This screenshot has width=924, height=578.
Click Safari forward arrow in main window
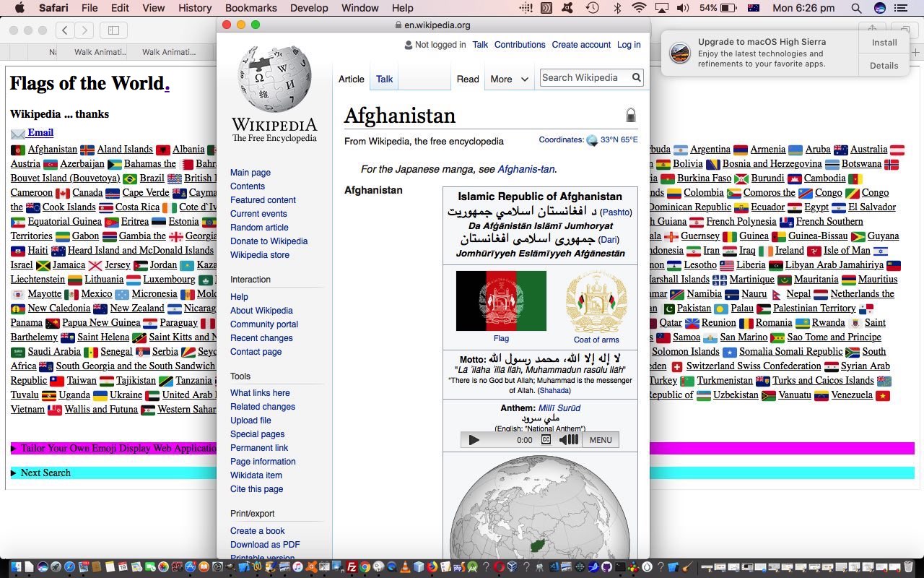tap(84, 30)
